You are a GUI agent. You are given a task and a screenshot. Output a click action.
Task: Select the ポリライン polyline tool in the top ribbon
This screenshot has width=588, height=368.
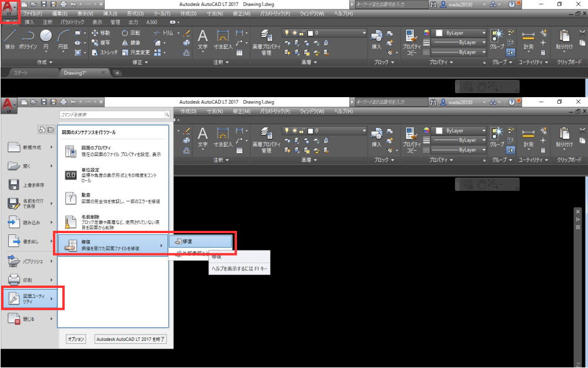tap(28, 40)
